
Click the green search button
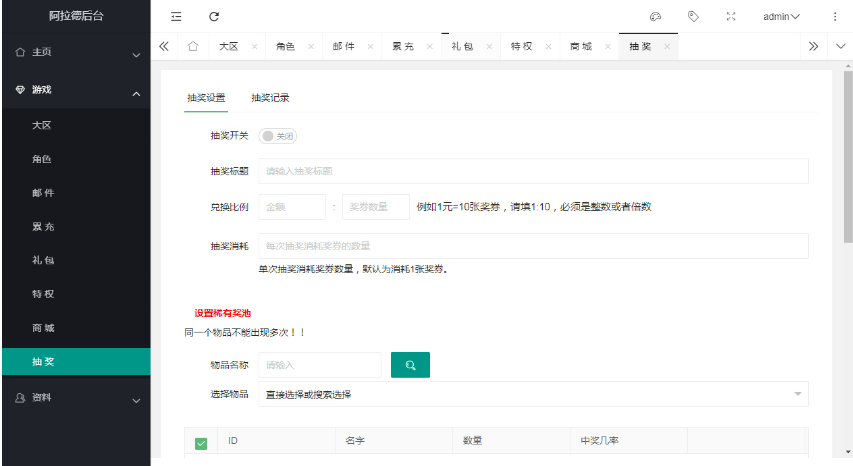[x=410, y=365]
